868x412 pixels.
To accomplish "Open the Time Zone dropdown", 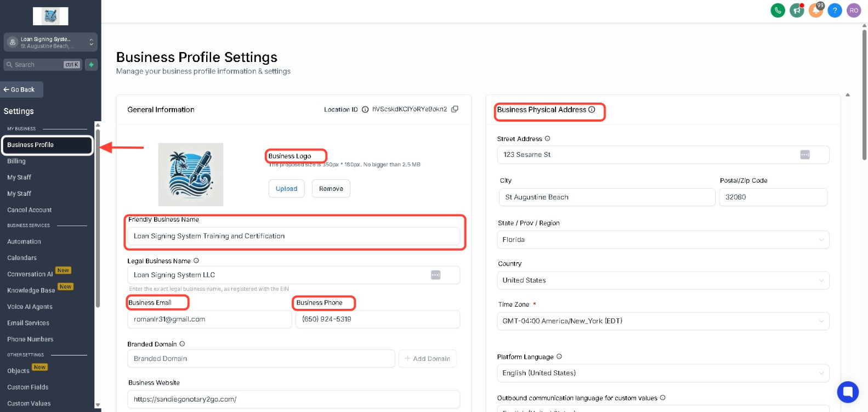I will 663,321.
